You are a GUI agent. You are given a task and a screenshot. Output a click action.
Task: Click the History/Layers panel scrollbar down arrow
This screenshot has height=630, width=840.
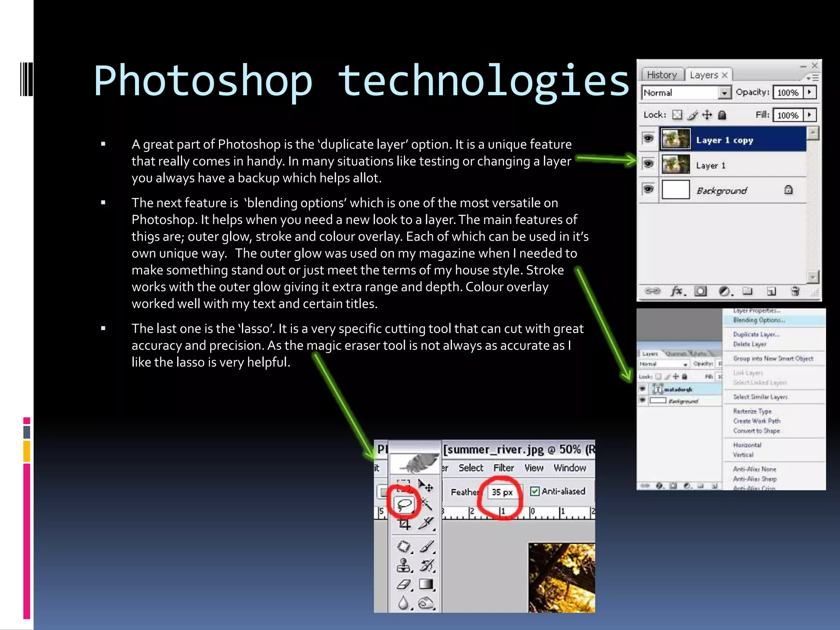point(813,277)
